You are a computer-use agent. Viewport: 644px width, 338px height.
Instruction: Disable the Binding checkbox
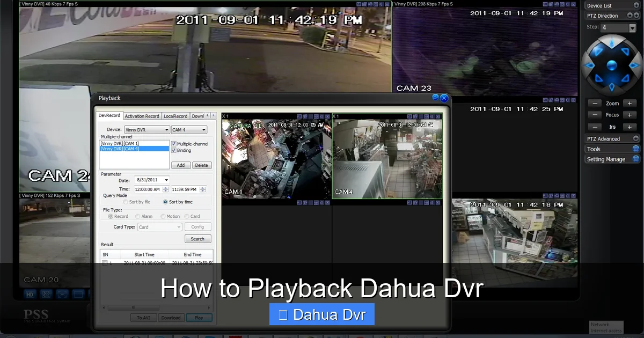point(173,151)
